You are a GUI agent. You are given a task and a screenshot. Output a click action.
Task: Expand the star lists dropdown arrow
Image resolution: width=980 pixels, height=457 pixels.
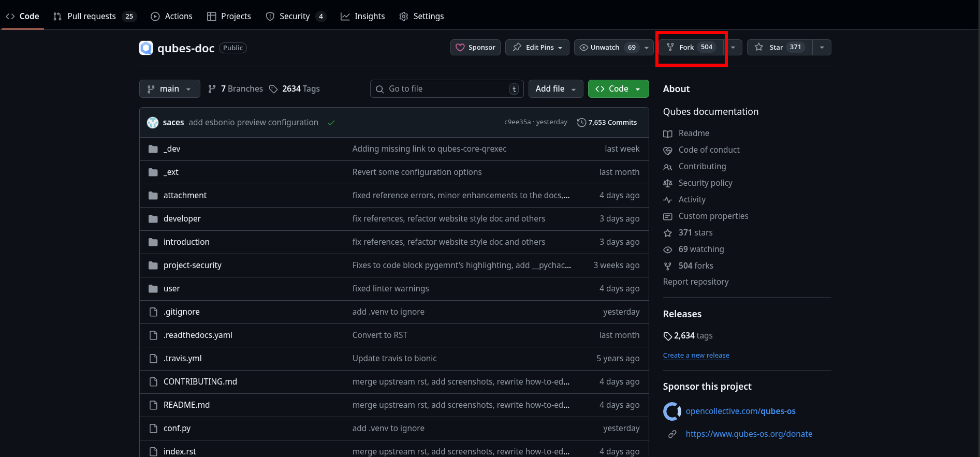pos(822,47)
